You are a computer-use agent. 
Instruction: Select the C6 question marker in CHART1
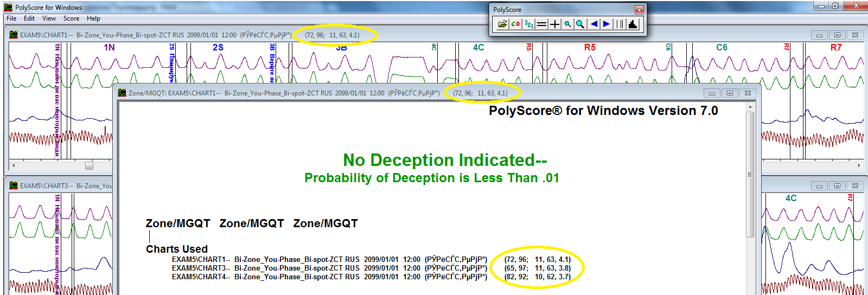coord(722,48)
